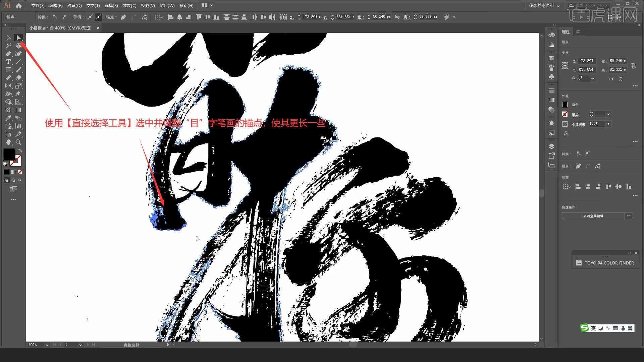Image resolution: width=644 pixels, height=362 pixels.
Task: Select the Type tool
Action: (8, 61)
